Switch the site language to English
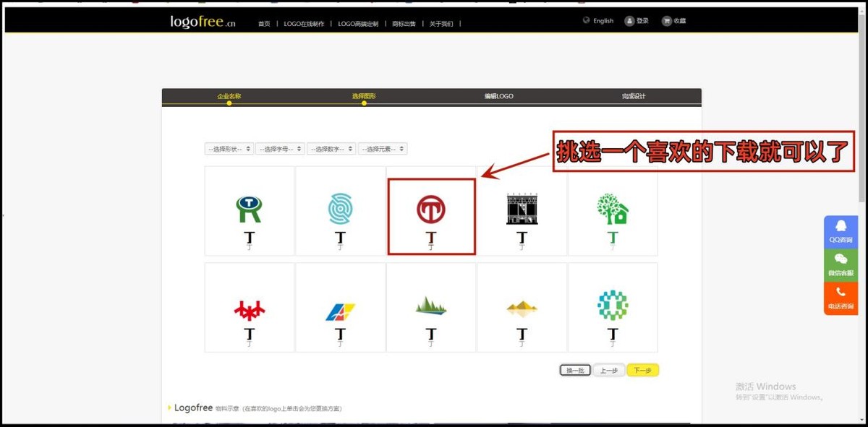The width and height of the screenshot is (868, 427). [x=602, y=20]
